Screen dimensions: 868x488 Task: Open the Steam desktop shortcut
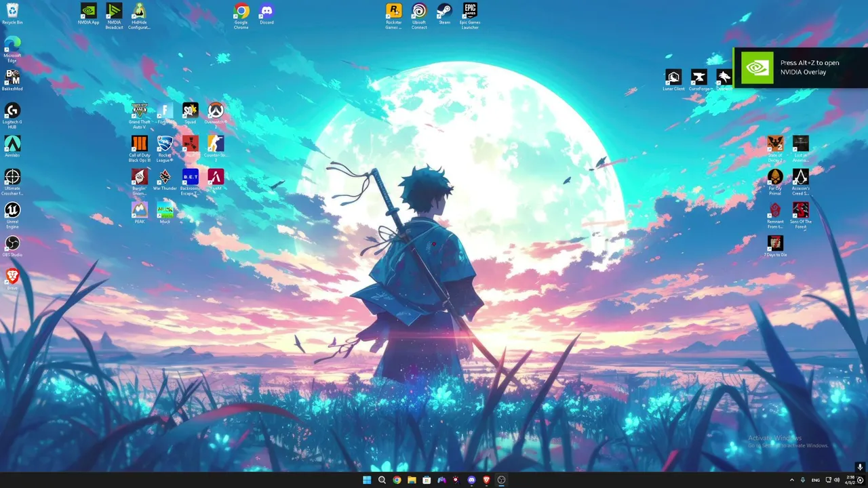[444, 14]
